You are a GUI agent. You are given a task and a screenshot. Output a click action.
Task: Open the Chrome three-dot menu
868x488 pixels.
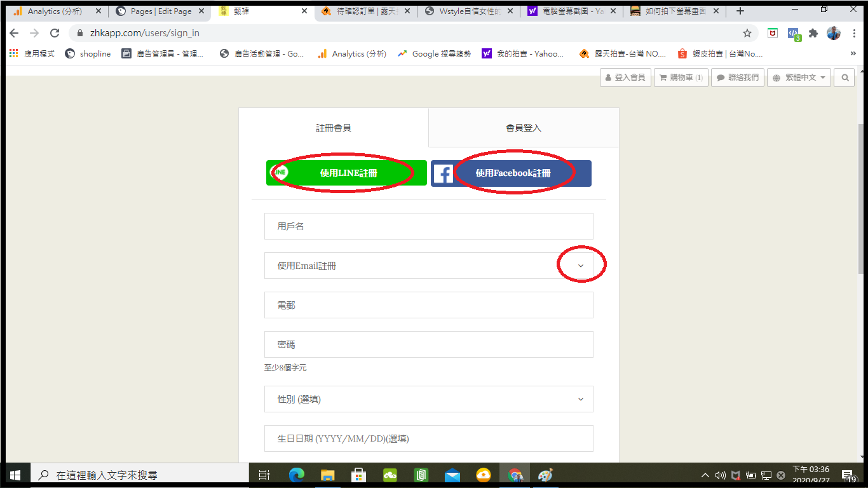855,33
